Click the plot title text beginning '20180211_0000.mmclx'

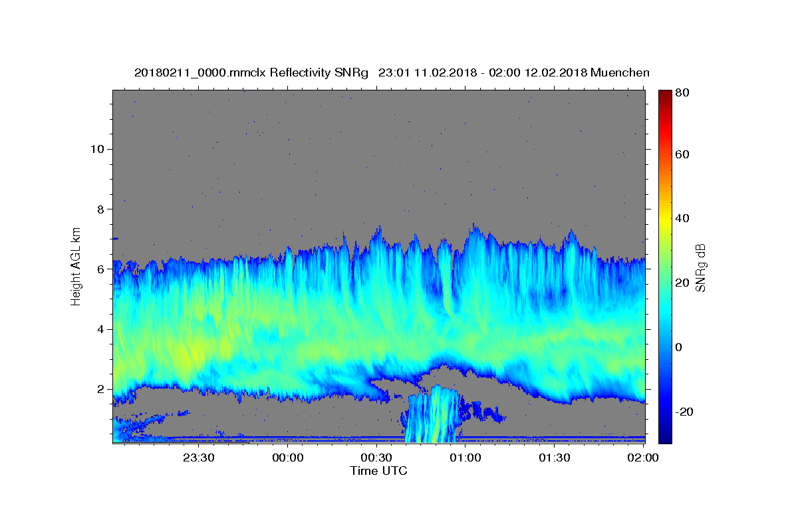pyautogui.click(x=392, y=72)
